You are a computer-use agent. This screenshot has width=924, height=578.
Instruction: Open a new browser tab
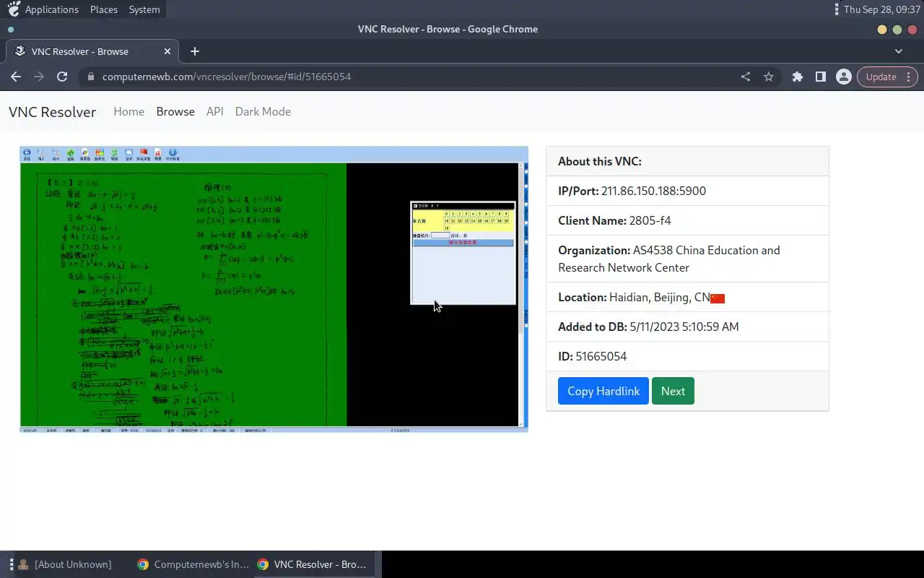coord(195,51)
